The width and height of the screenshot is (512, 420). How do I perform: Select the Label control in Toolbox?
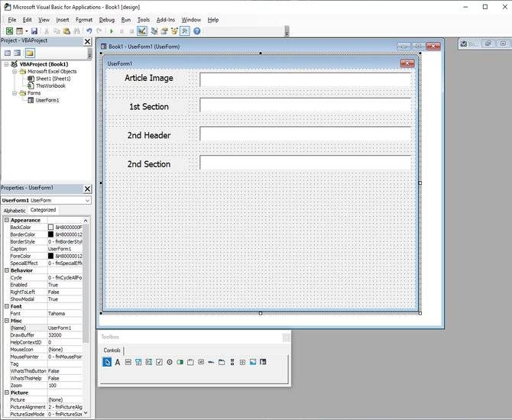pos(118,362)
